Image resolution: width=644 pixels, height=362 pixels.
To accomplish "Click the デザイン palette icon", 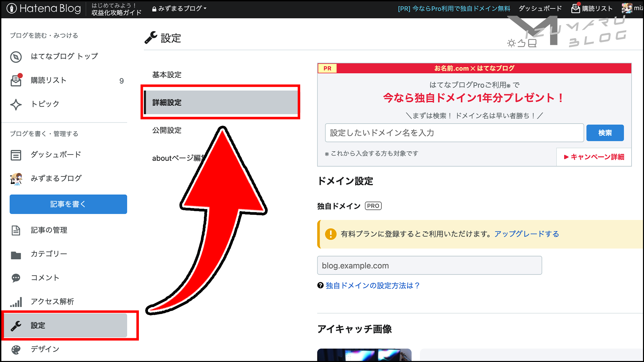I will tap(16, 350).
